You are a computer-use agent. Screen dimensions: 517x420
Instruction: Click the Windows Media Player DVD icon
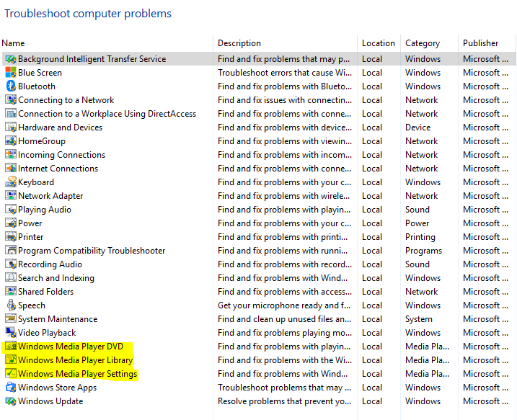(x=11, y=347)
